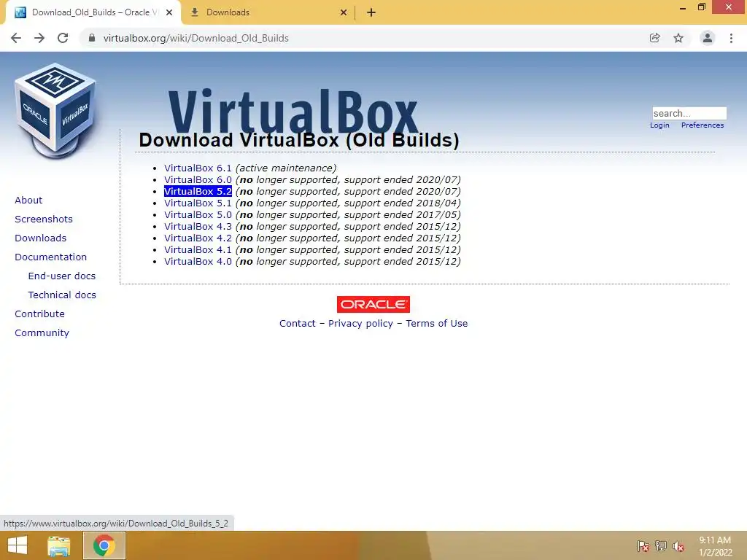747x560 pixels.
Task: Open taskbar clock and date
Action: tap(715, 546)
